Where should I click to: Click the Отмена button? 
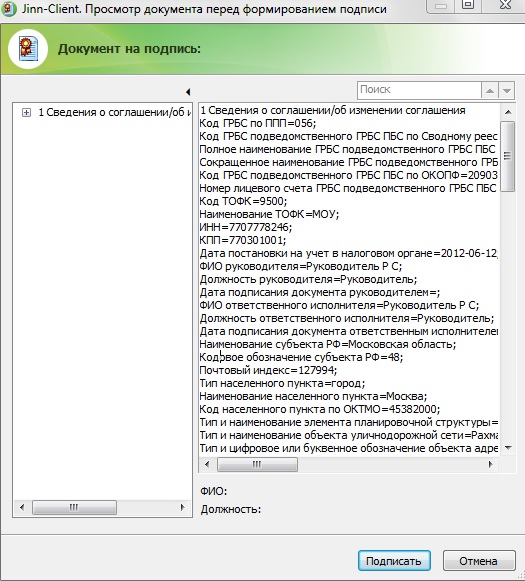[x=479, y=561]
